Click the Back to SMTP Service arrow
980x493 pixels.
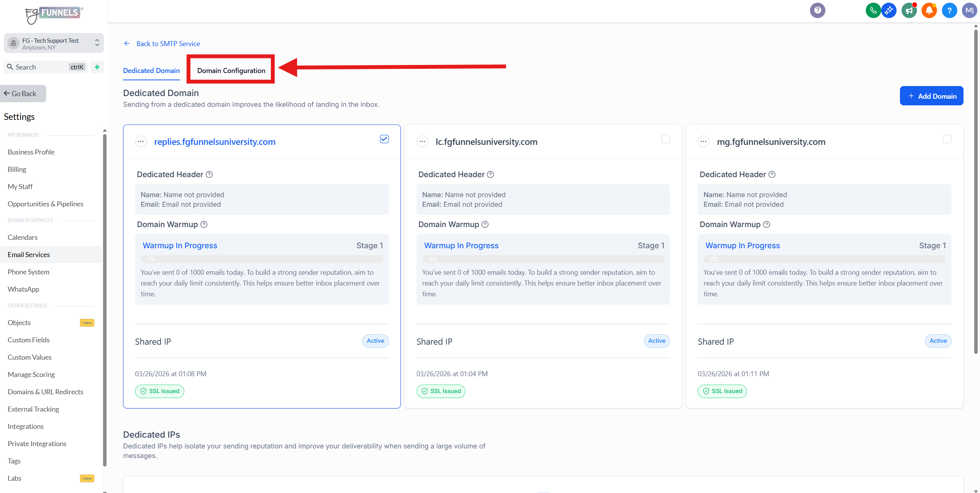click(x=127, y=43)
